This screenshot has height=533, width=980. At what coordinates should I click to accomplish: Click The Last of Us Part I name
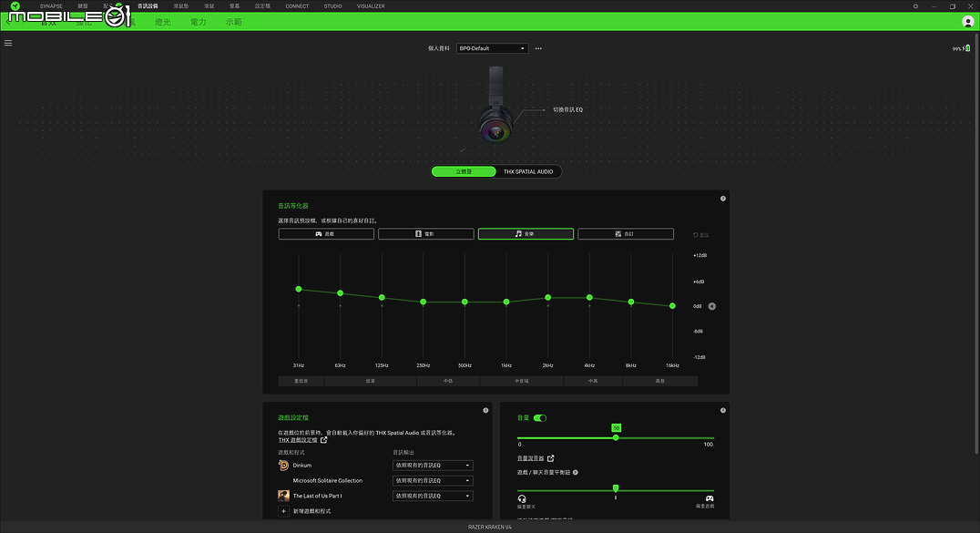tap(317, 496)
